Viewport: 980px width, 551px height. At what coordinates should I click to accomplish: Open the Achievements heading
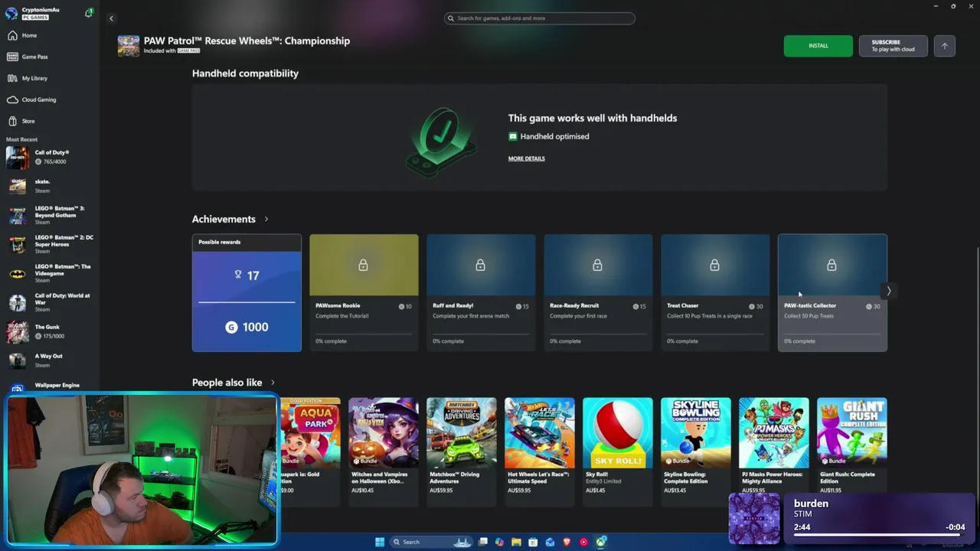[224, 219]
